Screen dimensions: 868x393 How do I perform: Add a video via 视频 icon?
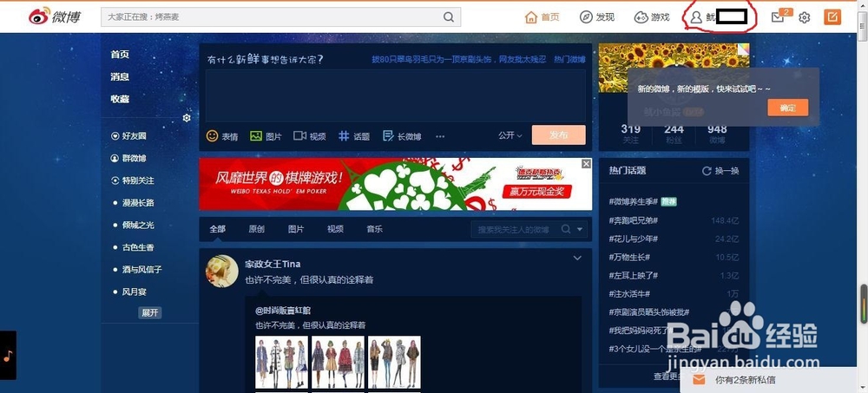[x=310, y=136]
